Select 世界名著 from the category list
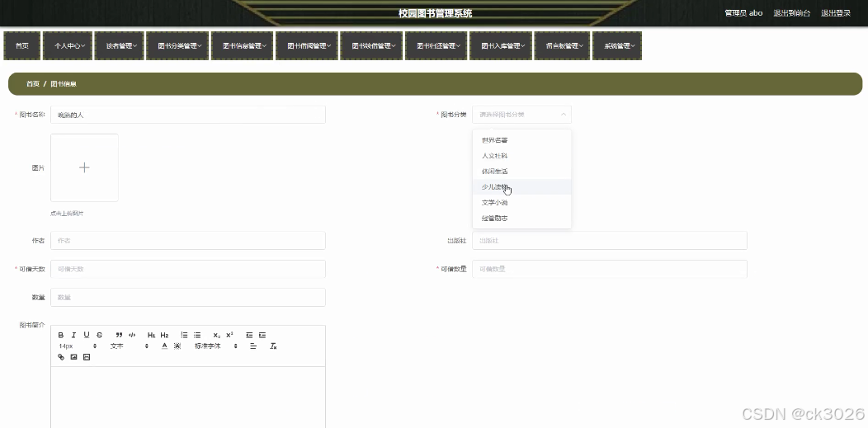The height and width of the screenshot is (428, 868). coord(521,140)
